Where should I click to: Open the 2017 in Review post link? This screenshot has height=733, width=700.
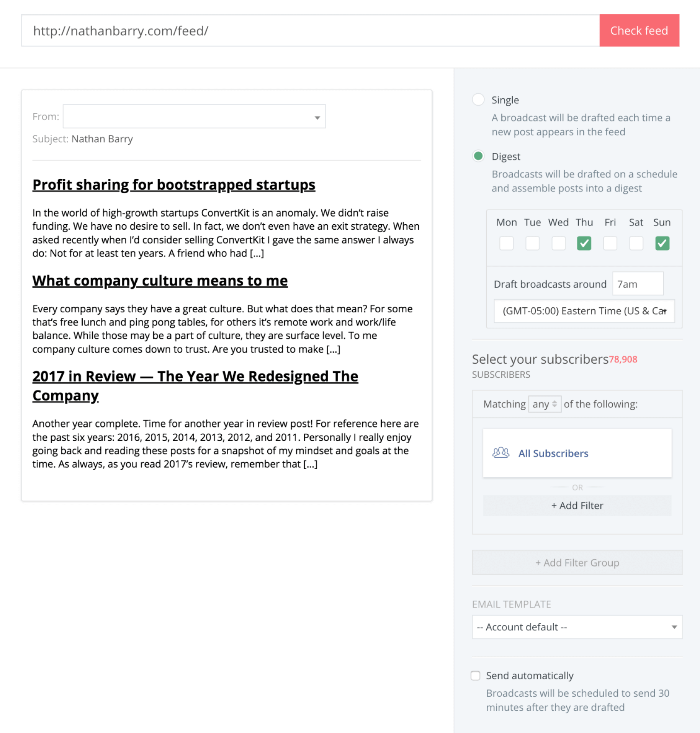195,377
